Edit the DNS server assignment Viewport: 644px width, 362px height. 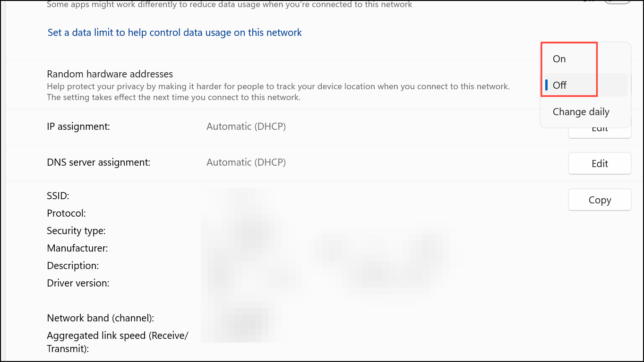pos(599,163)
